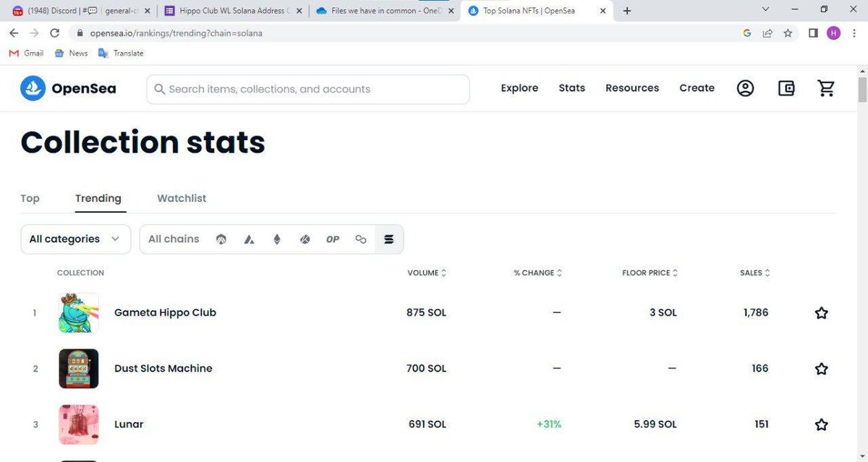Click the +31% change value
The width and height of the screenshot is (868, 462).
tap(549, 424)
